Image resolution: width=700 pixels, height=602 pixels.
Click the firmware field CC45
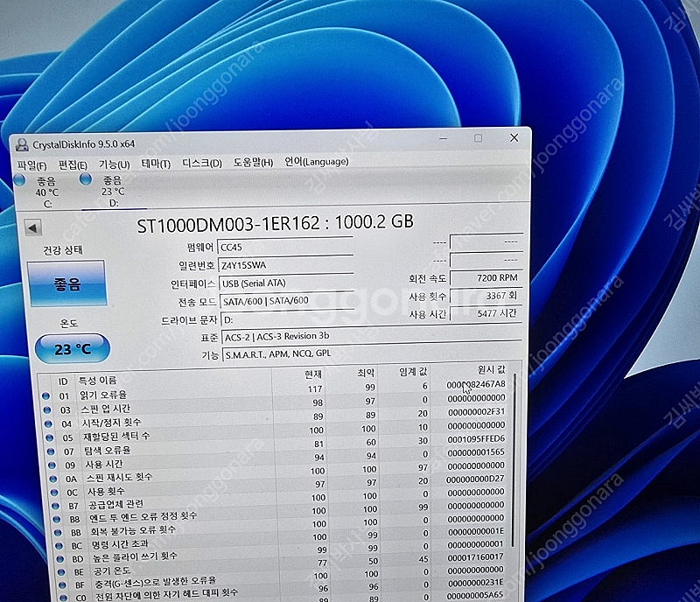tap(286, 247)
